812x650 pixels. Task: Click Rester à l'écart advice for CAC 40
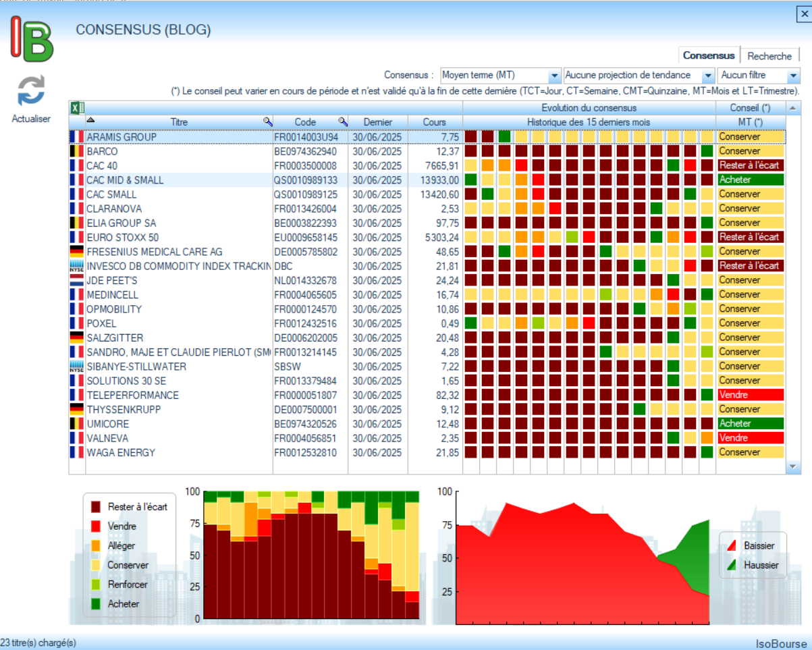click(751, 165)
